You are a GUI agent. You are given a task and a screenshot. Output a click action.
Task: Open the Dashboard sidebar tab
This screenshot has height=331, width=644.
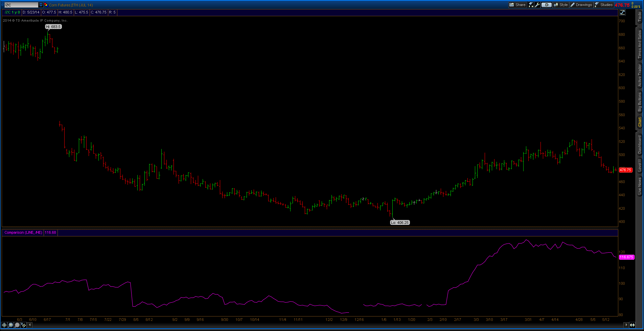[639, 145]
